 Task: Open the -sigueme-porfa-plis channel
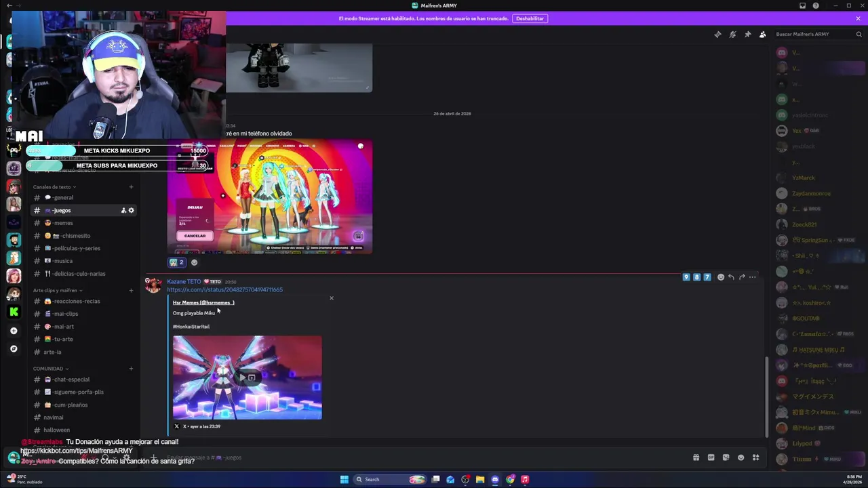click(85, 392)
